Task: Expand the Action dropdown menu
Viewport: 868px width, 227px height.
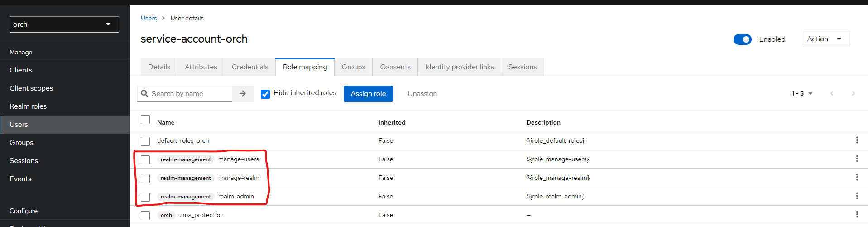Action: pyautogui.click(x=826, y=39)
